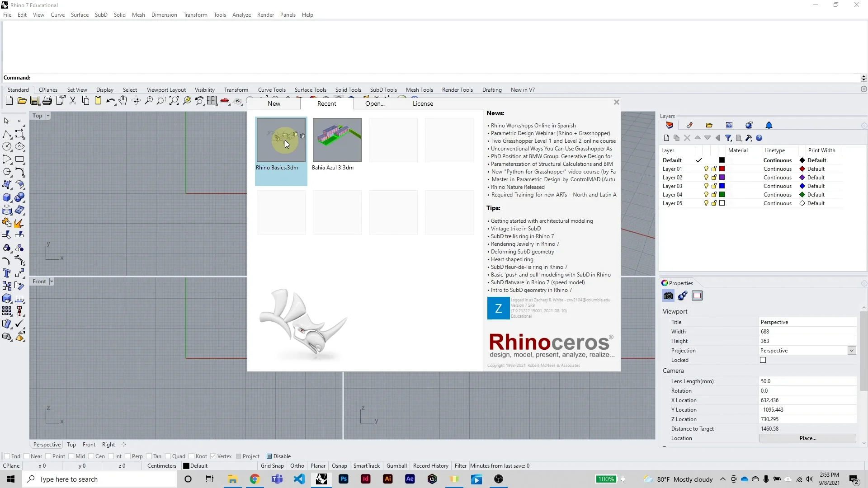Click the red color swatch of Layer 01

[722, 169]
